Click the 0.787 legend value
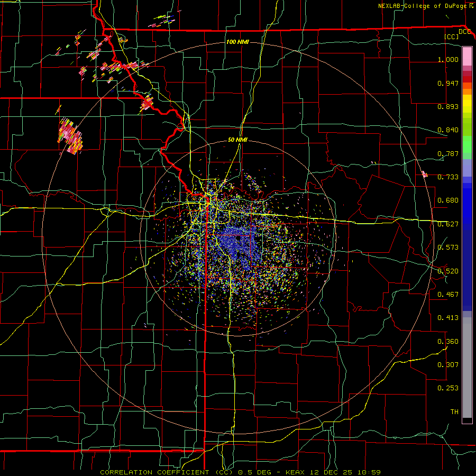 448,153
